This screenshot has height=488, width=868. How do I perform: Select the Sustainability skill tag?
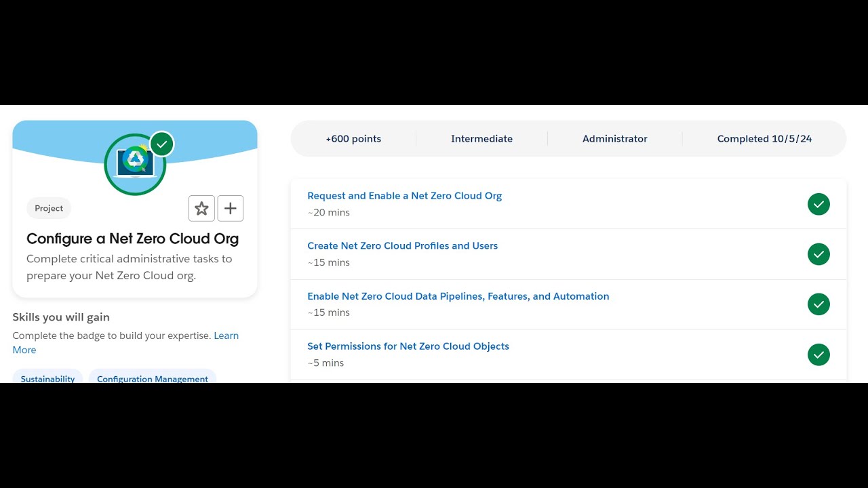[47, 377]
